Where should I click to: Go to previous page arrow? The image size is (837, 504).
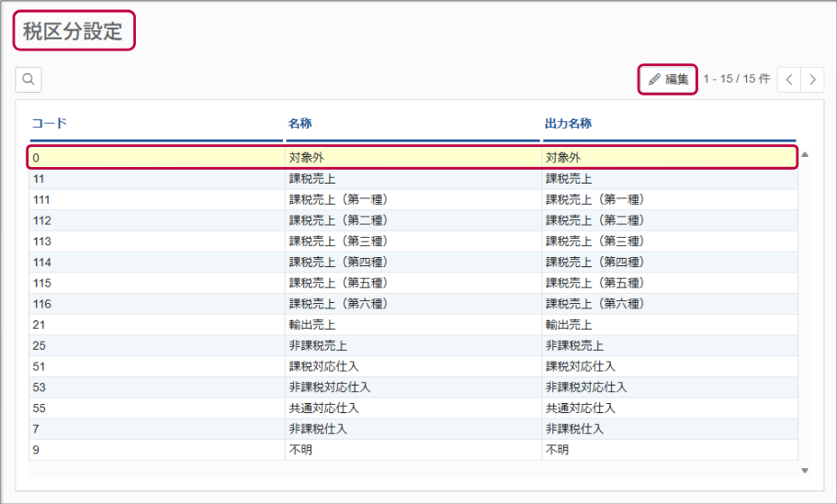tap(789, 80)
